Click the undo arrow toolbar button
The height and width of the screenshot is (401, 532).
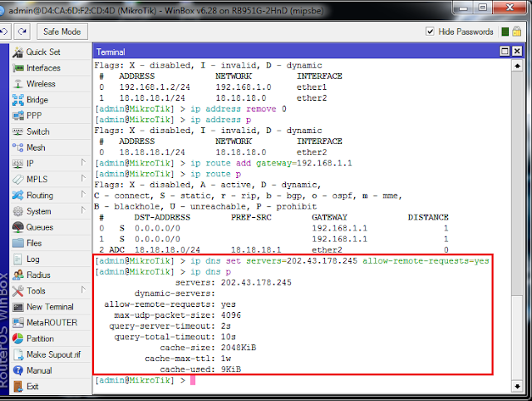5,32
